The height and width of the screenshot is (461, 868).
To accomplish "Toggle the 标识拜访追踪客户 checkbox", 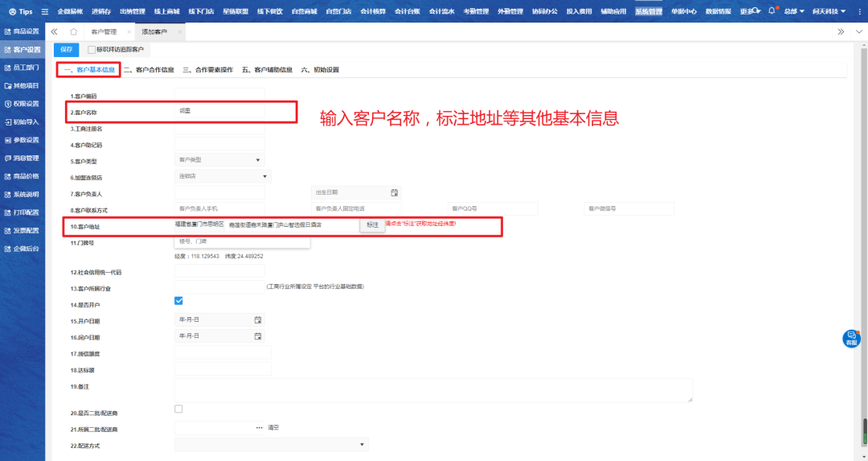I will [x=92, y=50].
